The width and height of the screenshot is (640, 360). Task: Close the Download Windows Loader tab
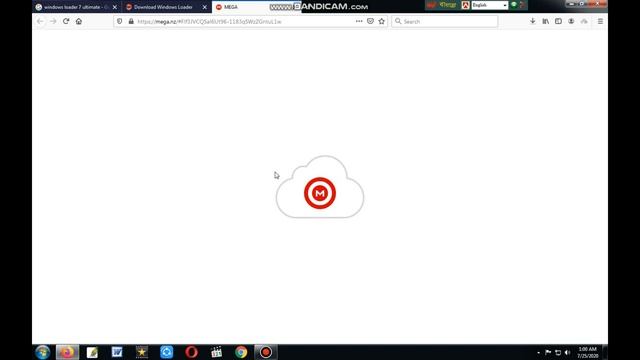pos(205,7)
